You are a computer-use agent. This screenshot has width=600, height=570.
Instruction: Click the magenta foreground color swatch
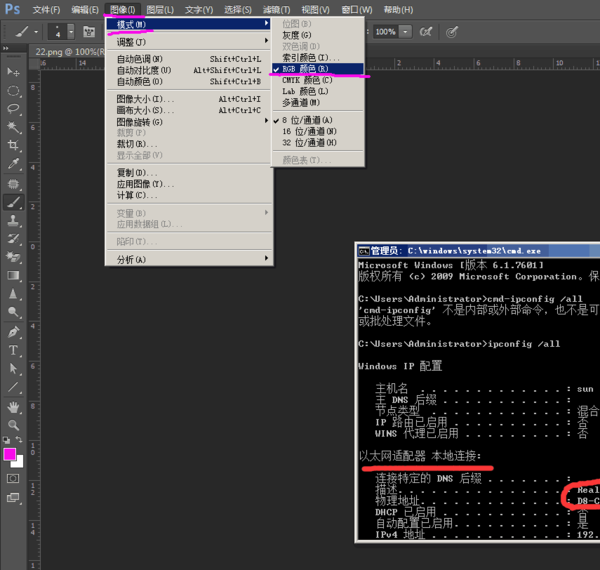pos(9,454)
